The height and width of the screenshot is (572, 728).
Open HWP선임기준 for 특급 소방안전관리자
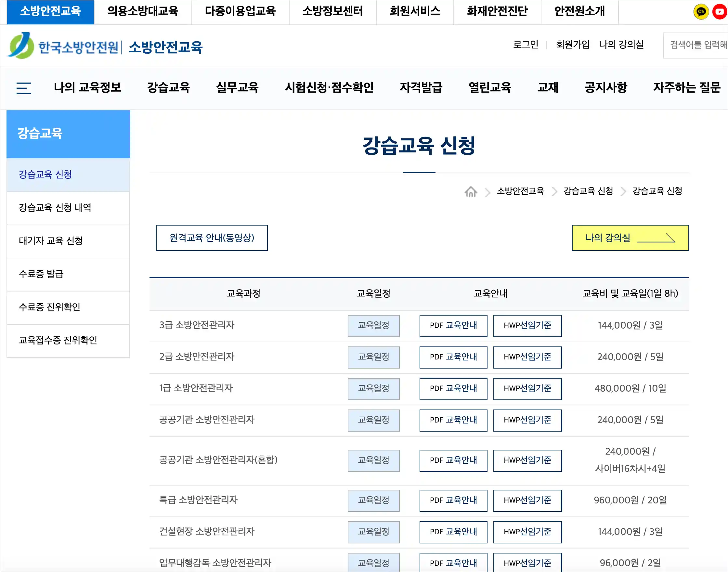click(527, 500)
